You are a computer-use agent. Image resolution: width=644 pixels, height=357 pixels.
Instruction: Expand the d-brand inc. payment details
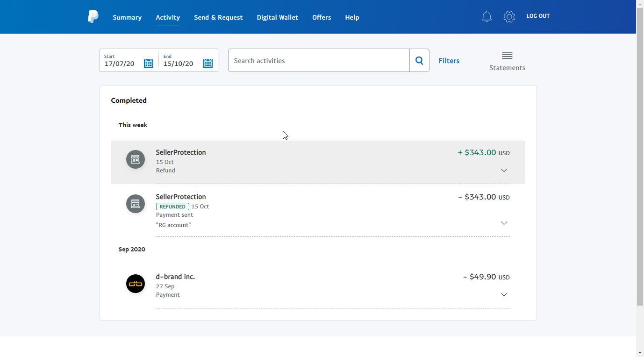(x=504, y=295)
